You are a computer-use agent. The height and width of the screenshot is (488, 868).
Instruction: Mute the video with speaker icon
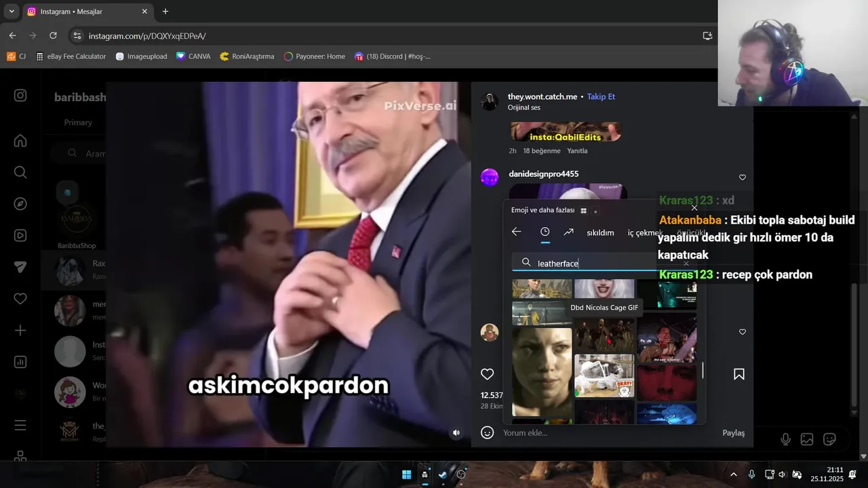pos(456,432)
